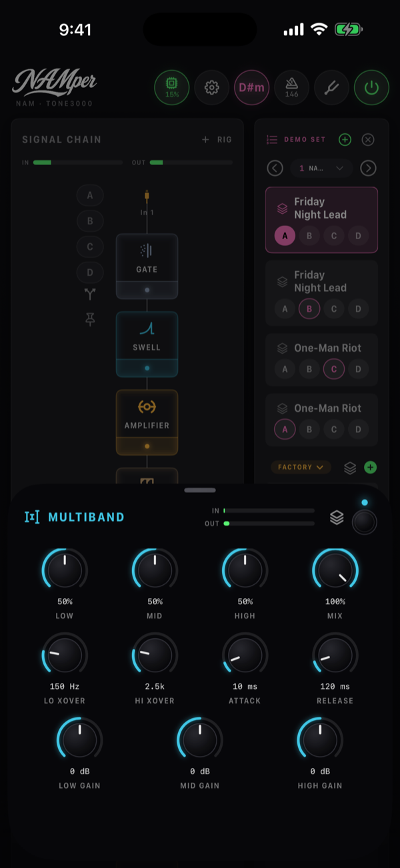Click the 120 ms release value

[335, 687]
